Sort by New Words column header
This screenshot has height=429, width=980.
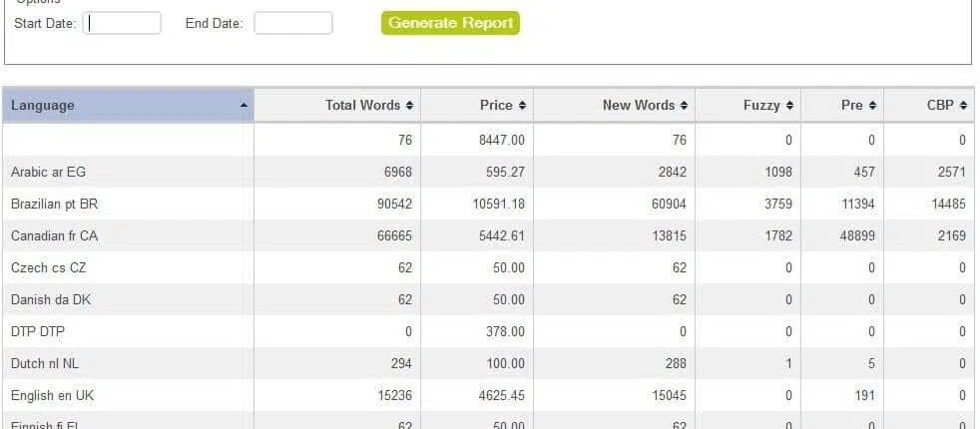click(684, 105)
